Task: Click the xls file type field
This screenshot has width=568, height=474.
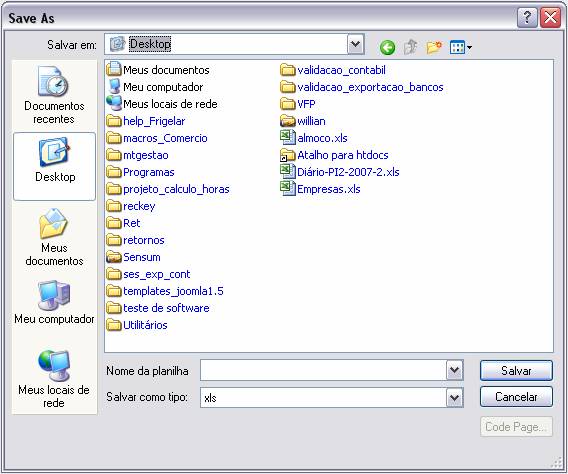Action: (323, 397)
